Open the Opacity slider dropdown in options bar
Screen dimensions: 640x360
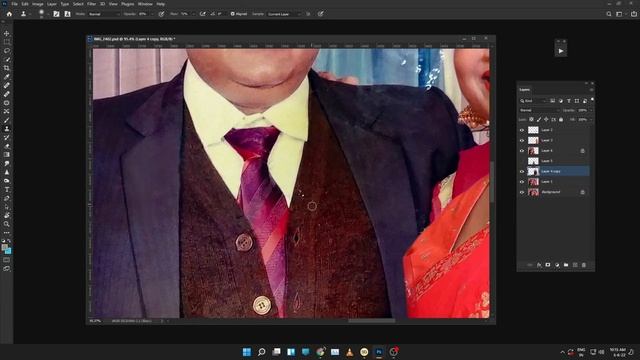152,14
